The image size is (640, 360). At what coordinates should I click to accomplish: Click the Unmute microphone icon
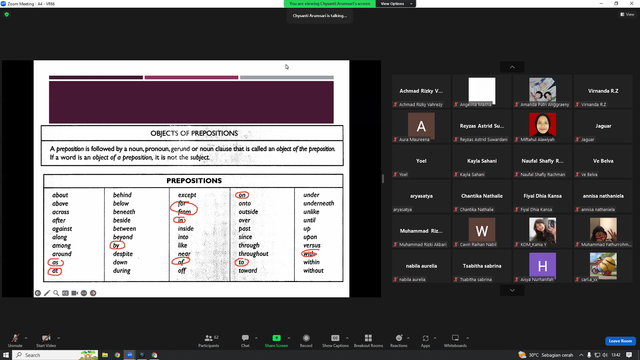(x=15, y=338)
